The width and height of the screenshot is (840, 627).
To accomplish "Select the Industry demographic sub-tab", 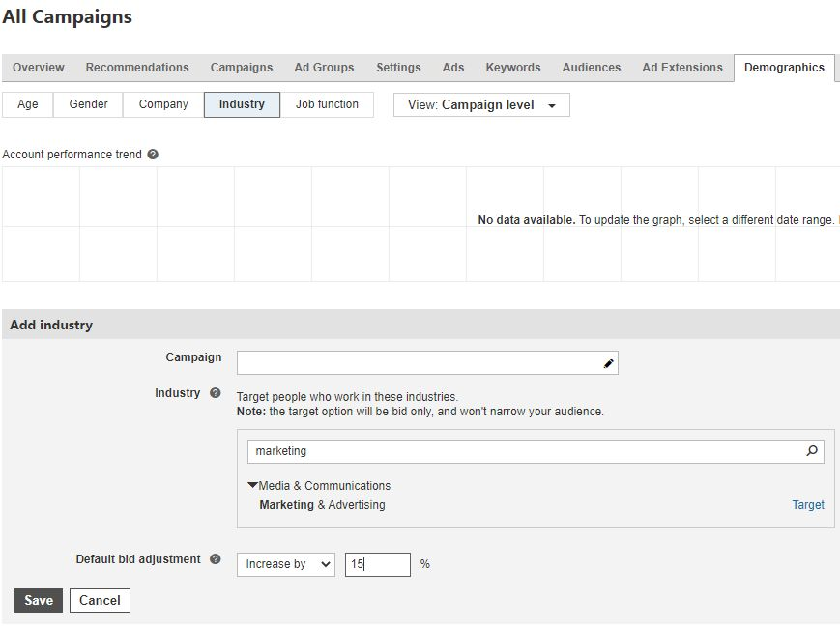I will [x=242, y=104].
